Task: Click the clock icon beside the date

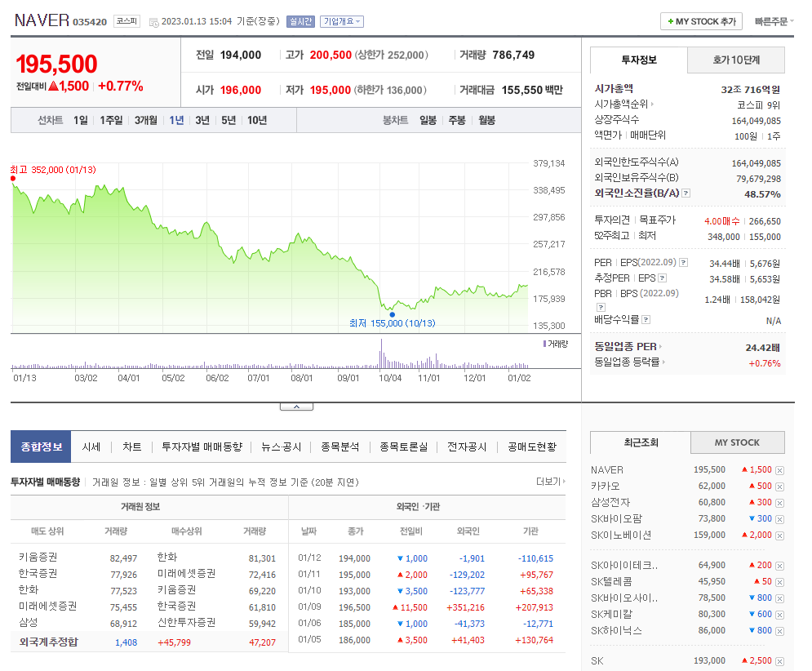Action: point(153,22)
